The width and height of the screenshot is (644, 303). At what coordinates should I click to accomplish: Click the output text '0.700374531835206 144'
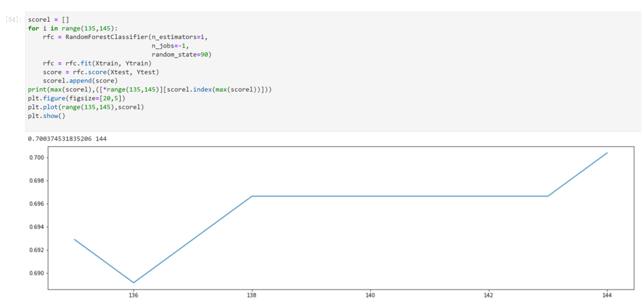tap(70, 139)
